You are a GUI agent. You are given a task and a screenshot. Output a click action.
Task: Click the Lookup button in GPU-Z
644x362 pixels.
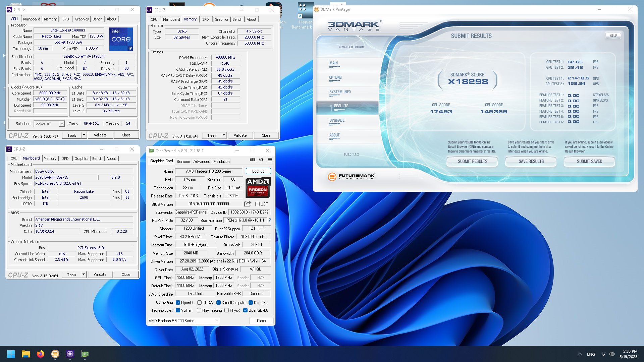point(258,171)
